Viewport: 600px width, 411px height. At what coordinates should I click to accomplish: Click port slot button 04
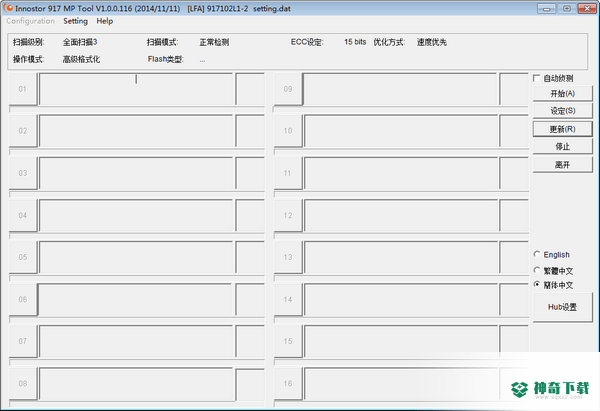[x=23, y=215]
